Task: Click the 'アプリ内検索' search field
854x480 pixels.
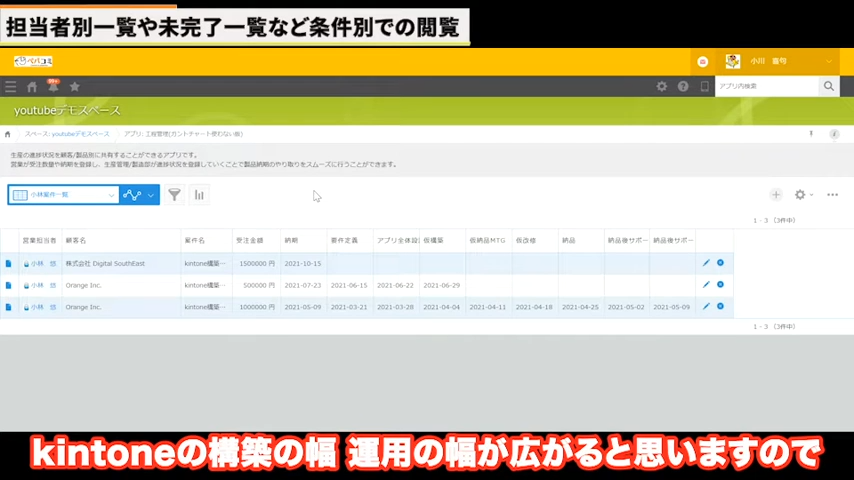Action: [767, 86]
